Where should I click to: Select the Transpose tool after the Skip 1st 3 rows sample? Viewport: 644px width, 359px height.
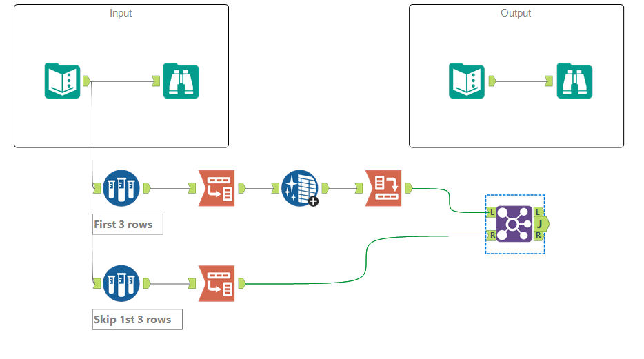tap(217, 283)
